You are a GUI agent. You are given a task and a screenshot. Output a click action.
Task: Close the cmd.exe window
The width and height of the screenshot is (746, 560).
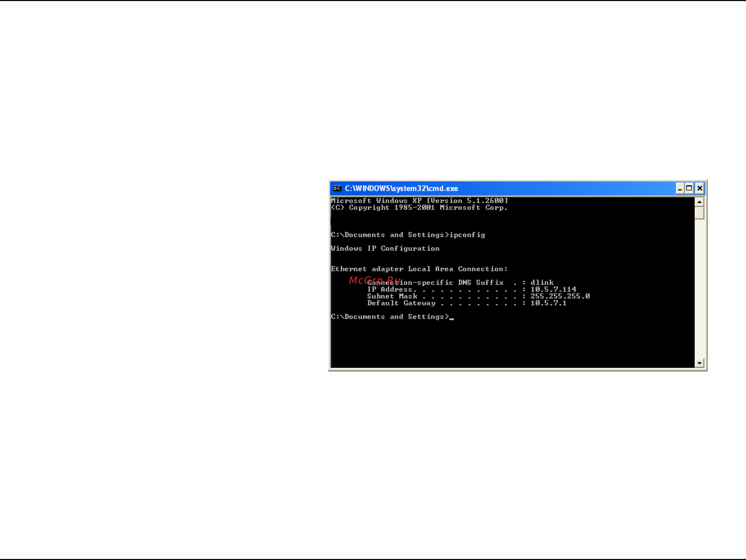tap(700, 189)
